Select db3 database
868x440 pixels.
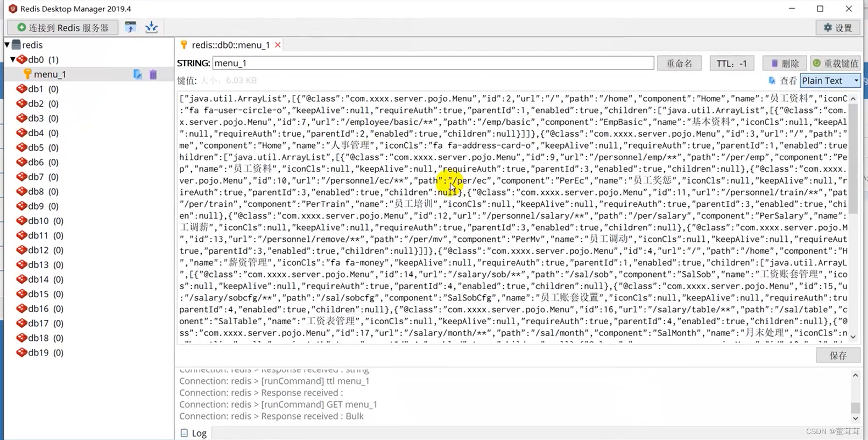[43, 118]
